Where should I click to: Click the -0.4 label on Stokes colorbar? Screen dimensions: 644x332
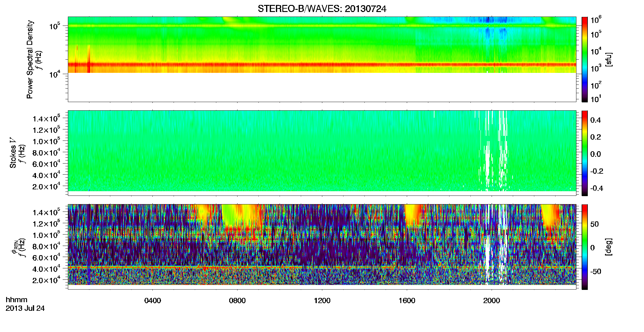click(x=597, y=188)
